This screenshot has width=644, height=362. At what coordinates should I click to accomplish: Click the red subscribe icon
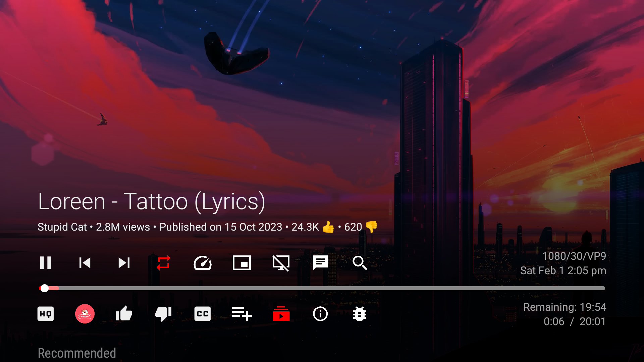(281, 314)
